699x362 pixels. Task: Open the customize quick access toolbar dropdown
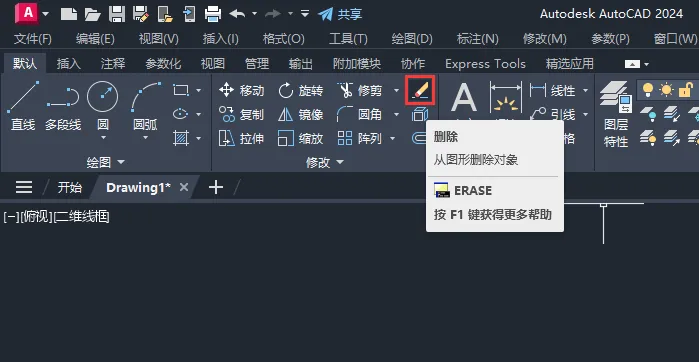[305, 13]
